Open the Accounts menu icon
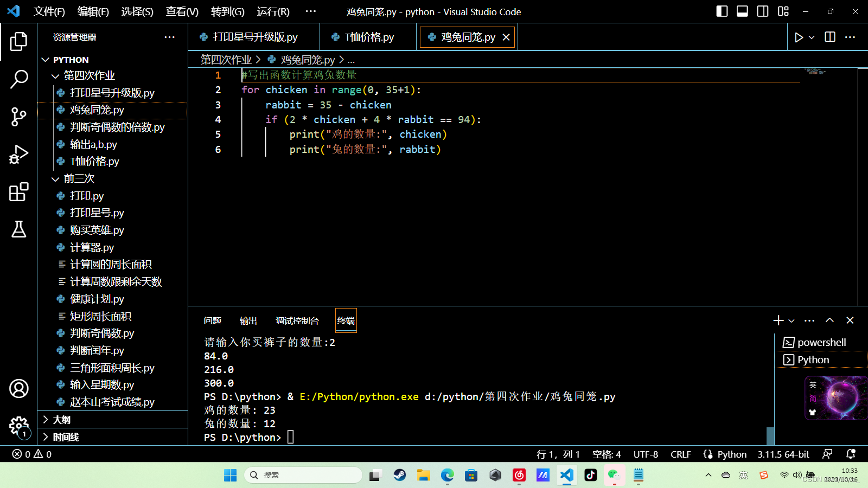 pos(18,389)
